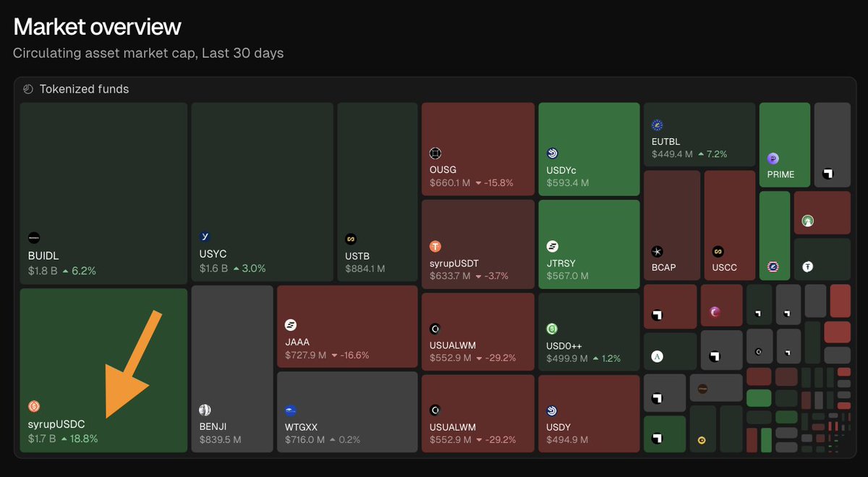This screenshot has height=477, width=868.
Task: Select the USTB infinity logo icon
Action: [x=351, y=238]
